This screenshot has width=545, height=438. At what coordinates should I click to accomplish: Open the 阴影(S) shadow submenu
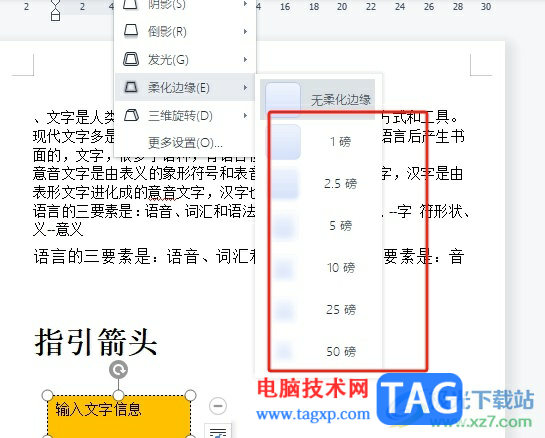185,5
